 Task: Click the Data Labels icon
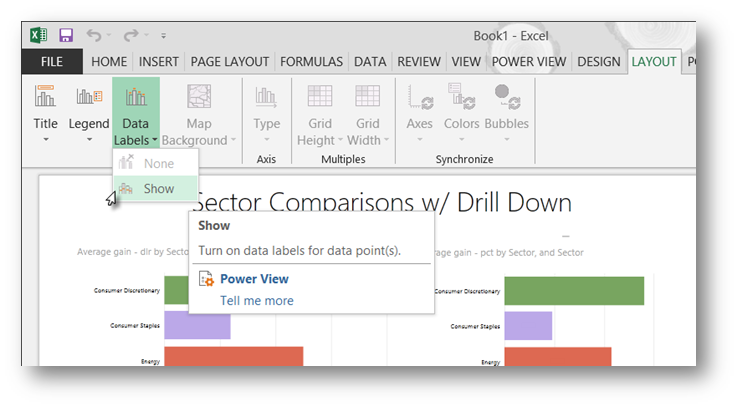(136, 96)
